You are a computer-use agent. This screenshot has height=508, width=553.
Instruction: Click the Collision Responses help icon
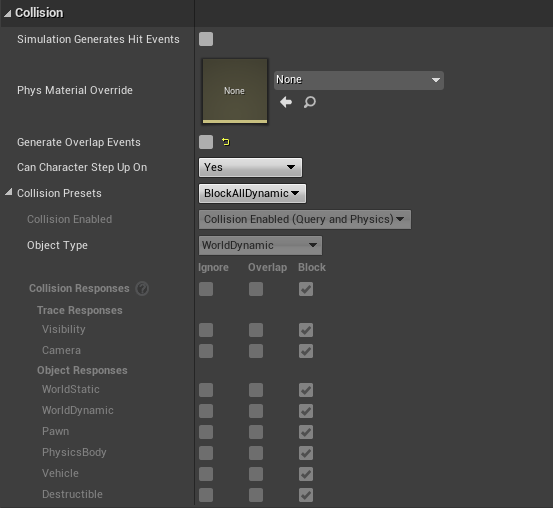point(142,289)
